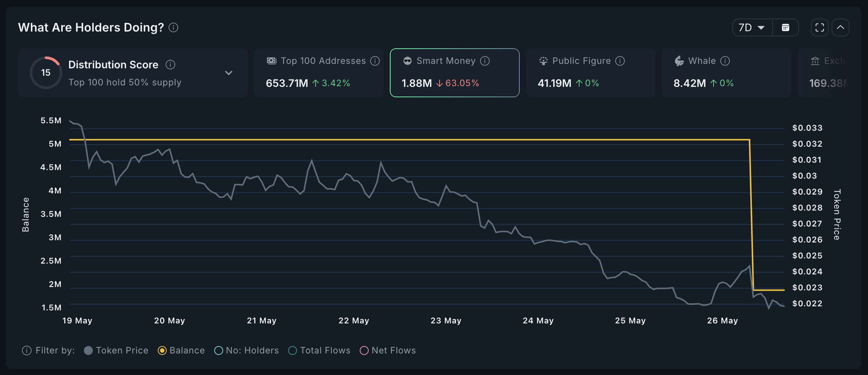Collapse the panel using the up chevron
Image resolution: width=868 pixels, height=375 pixels.
point(841,27)
